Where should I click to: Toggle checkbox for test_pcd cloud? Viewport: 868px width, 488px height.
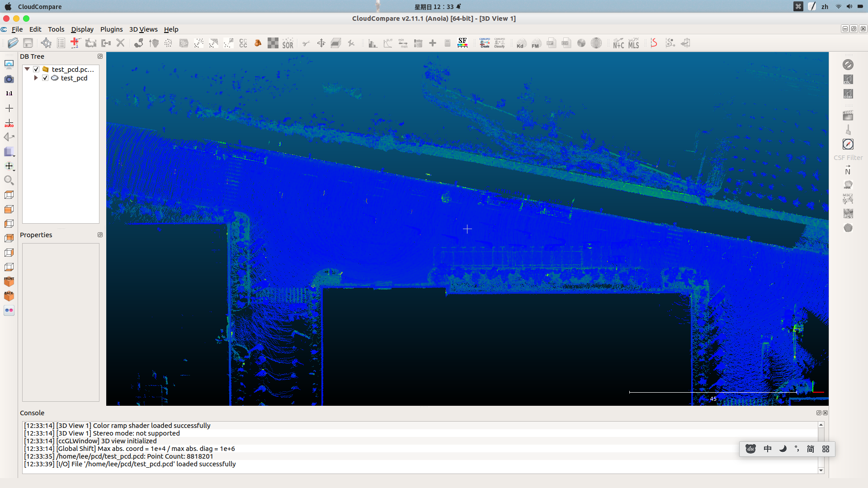[45, 78]
